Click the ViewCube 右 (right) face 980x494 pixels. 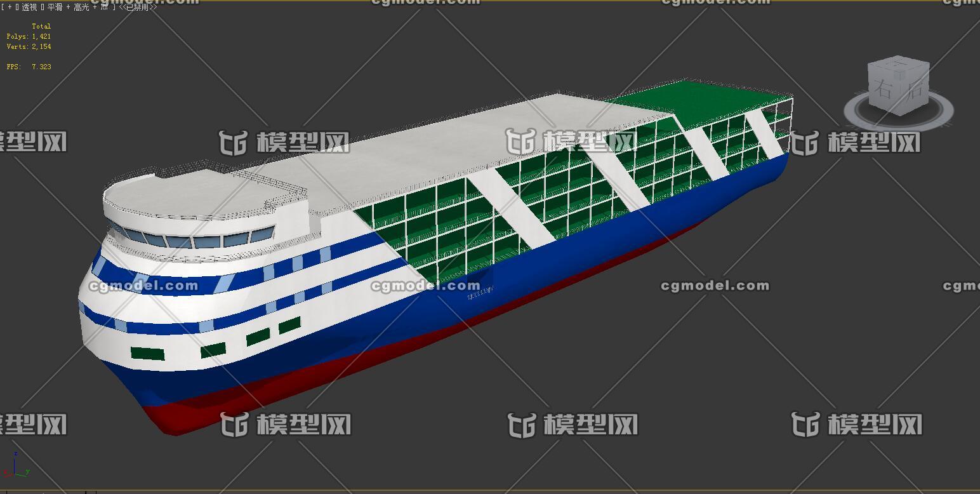pos(885,89)
